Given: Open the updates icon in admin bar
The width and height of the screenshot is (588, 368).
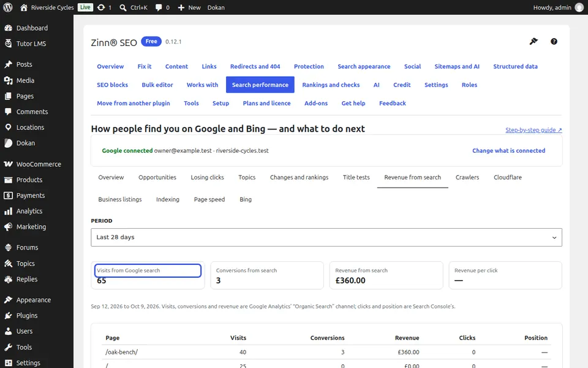Looking at the screenshot, I should [101, 7].
